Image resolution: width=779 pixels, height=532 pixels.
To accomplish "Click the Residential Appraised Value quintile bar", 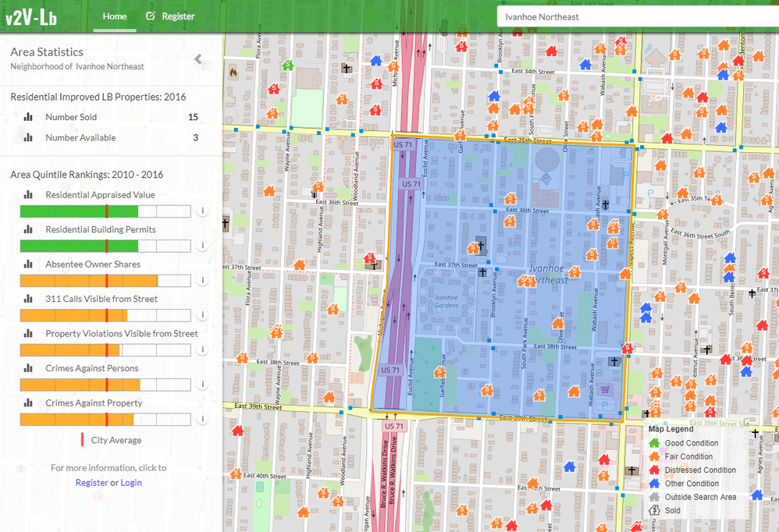I will click(x=105, y=211).
